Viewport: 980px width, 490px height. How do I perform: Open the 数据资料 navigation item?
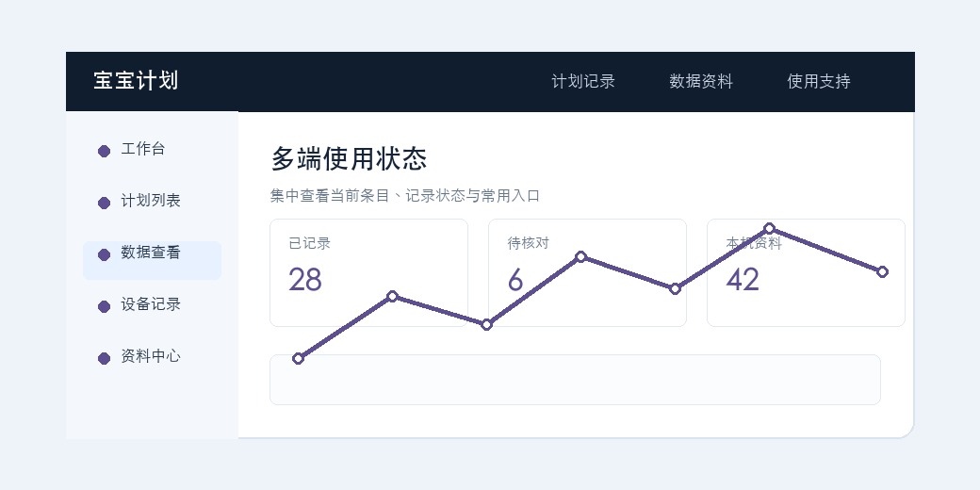coord(701,81)
